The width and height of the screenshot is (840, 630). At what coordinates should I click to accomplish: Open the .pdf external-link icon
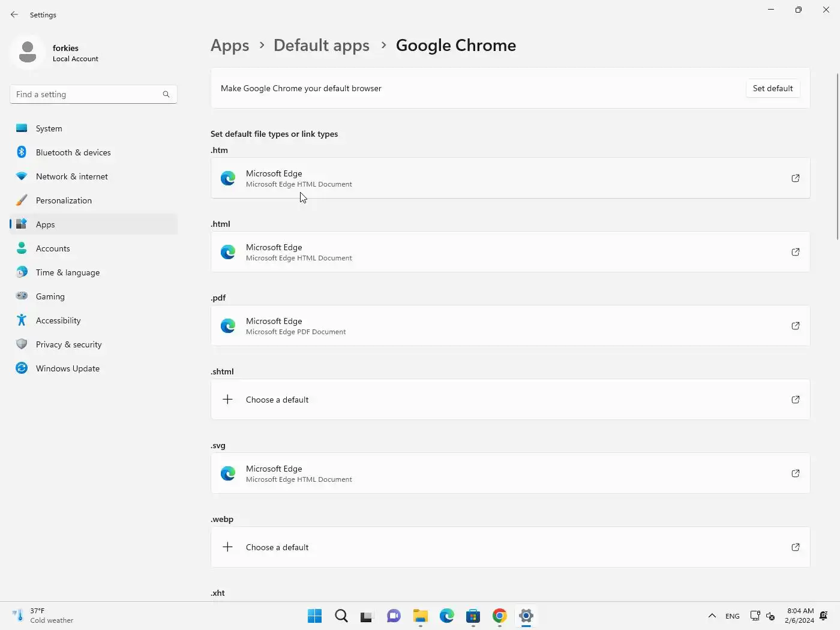pyautogui.click(x=796, y=326)
